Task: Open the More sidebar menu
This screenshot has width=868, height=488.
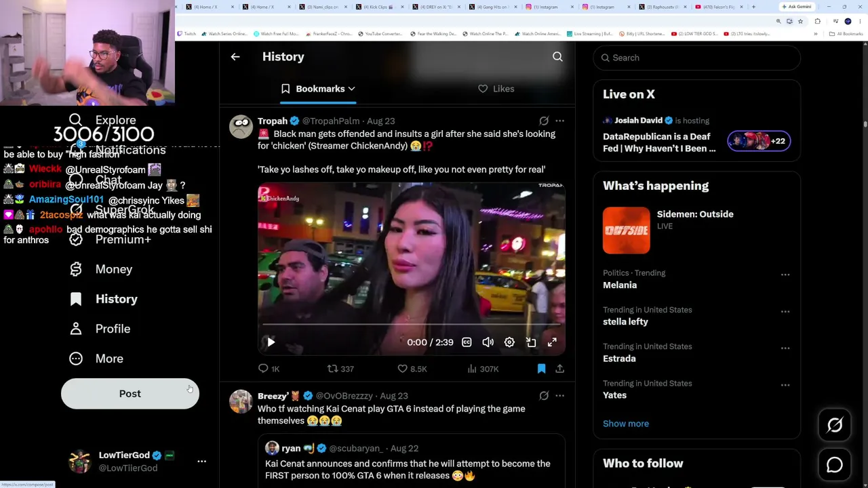Action: point(96,359)
